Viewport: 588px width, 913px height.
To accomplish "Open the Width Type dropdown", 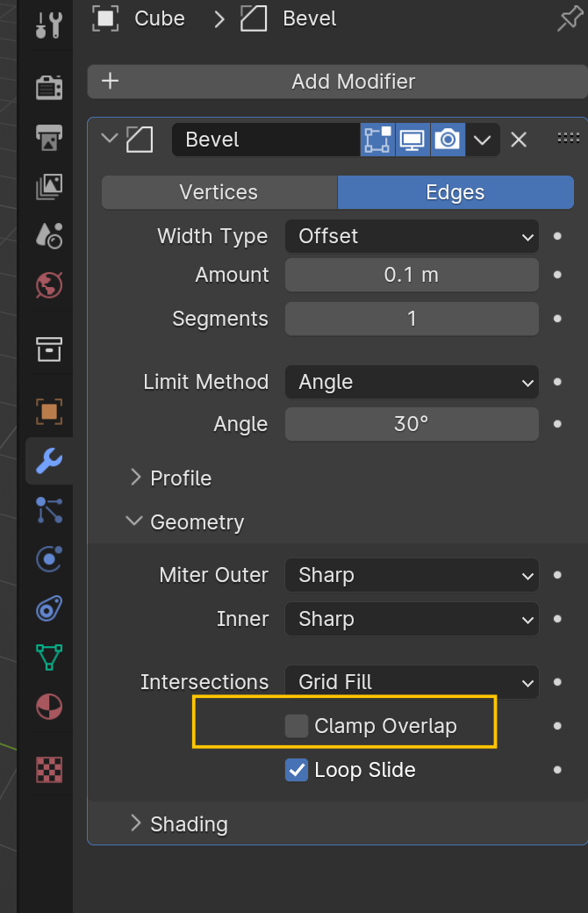I will click(412, 236).
